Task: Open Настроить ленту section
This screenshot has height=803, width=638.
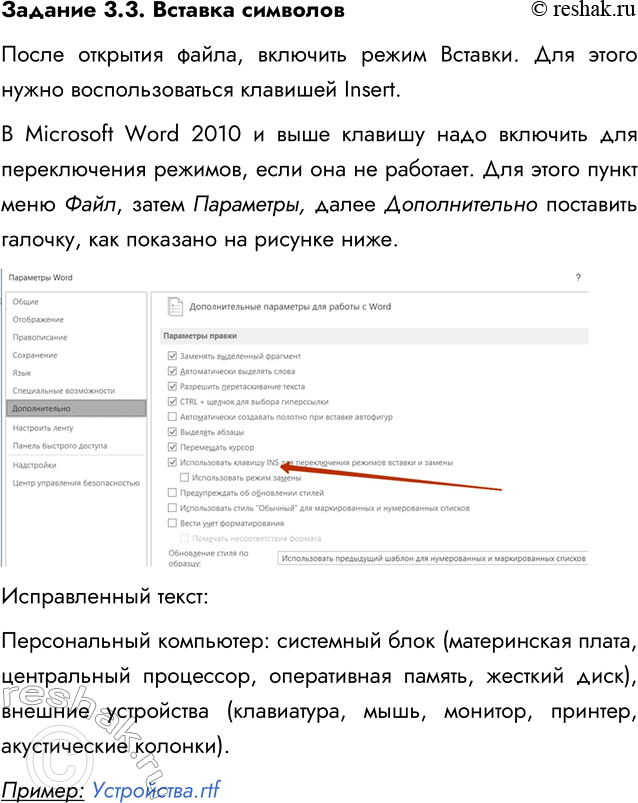Action: click(44, 428)
